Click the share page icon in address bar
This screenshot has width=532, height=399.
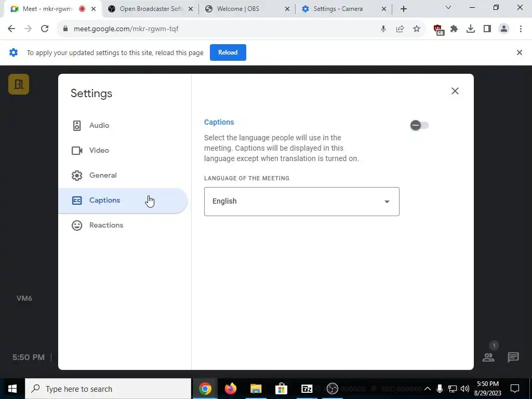pos(400,29)
